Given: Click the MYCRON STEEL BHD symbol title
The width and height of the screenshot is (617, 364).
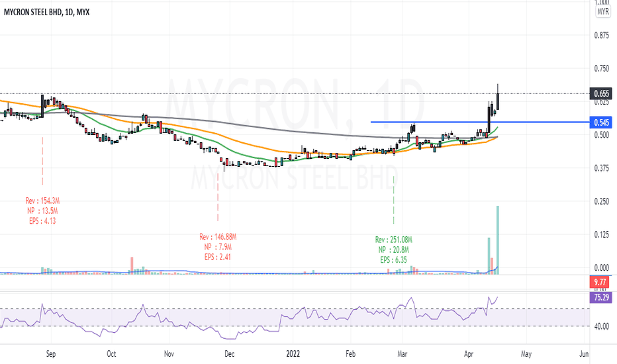Looking at the screenshot, I should pos(32,12).
